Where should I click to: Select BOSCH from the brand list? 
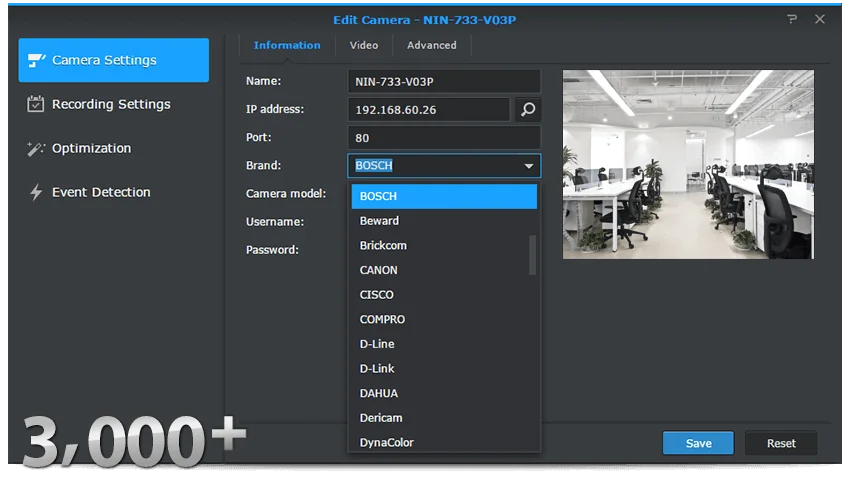coord(444,196)
